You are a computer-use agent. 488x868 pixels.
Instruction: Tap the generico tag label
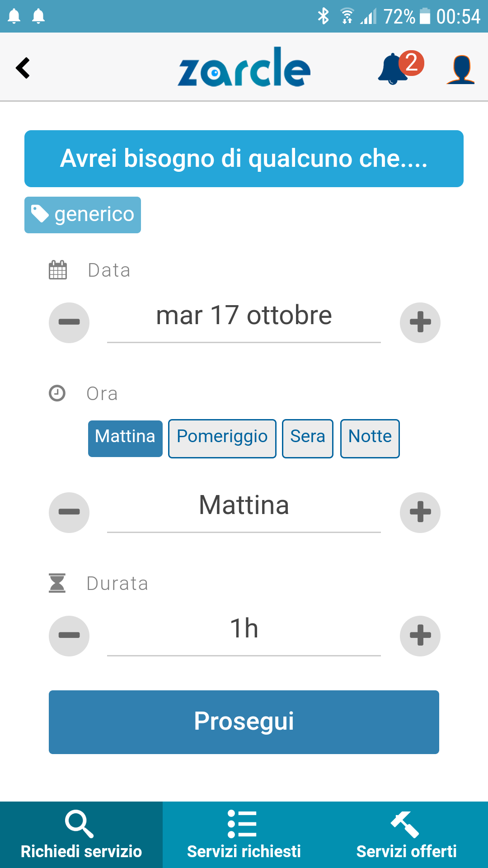pyautogui.click(x=83, y=215)
